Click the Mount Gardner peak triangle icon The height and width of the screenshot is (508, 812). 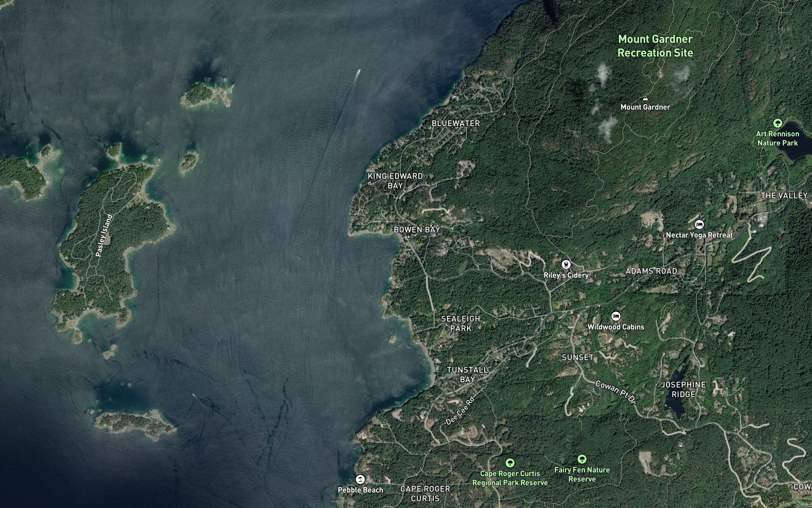coord(645,98)
